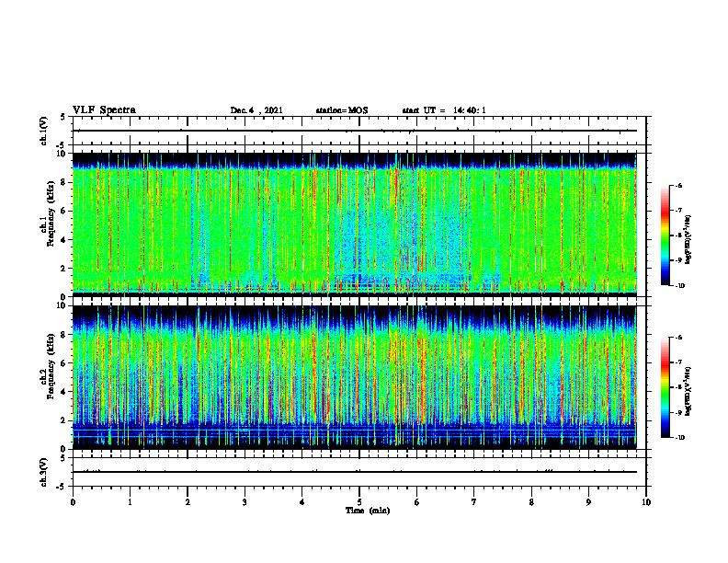Click the "Time (min)" x-axis label
Screen dimensions: 728x563
pos(368,511)
